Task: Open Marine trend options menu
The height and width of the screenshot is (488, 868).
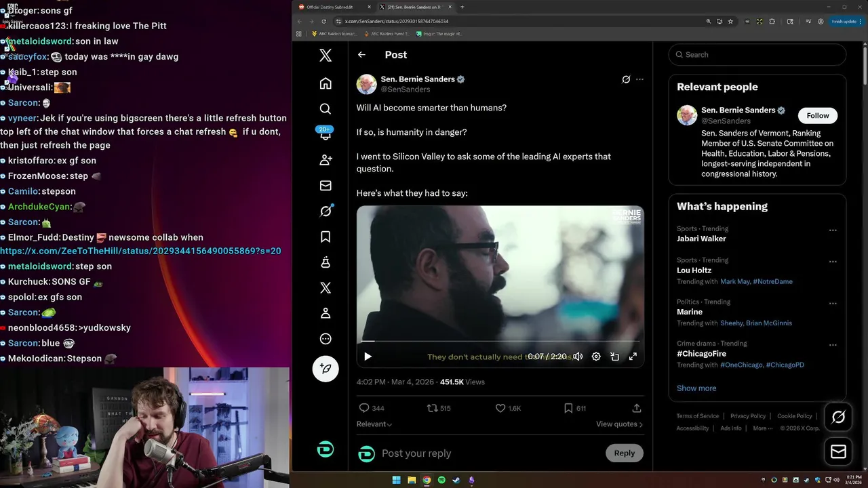Action: click(x=833, y=304)
